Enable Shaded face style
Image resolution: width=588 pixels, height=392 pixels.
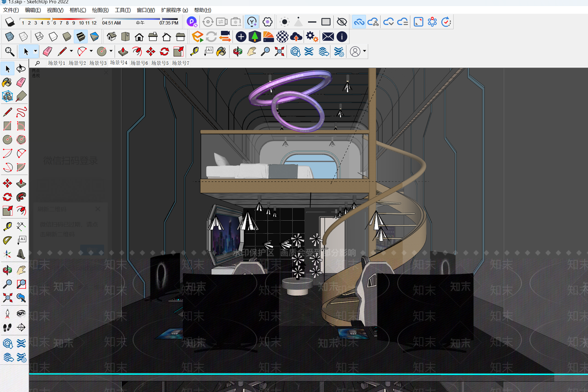click(x=67, y=36)
